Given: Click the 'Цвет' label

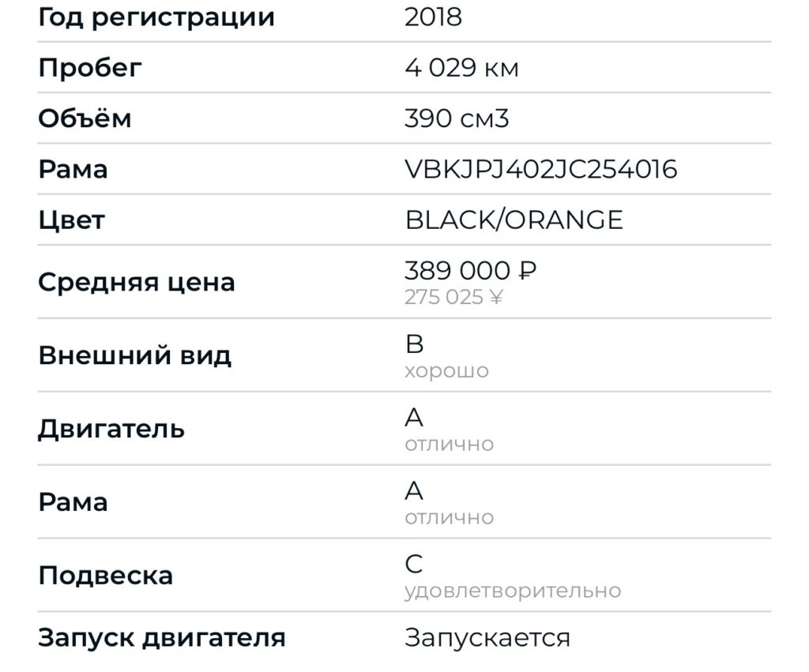Looking at the screenshot, I should [x=71, y=220].
